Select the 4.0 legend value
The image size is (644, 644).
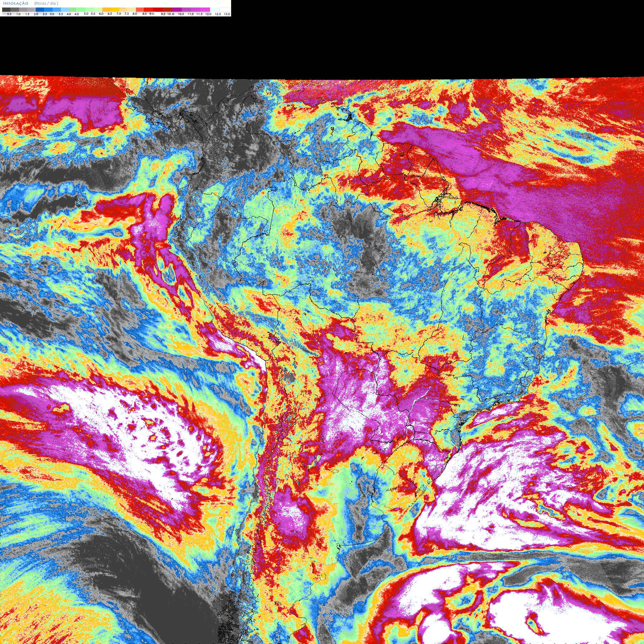coord(69,14)
